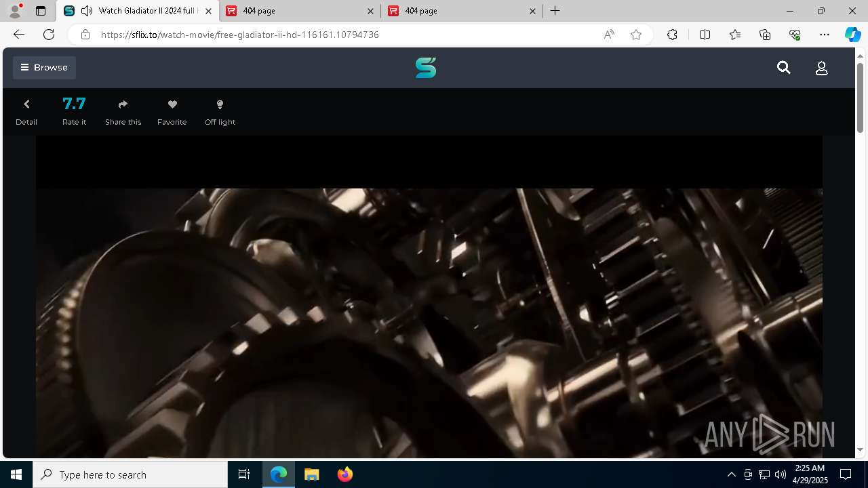Click page scrollbar down arrow
This screenshot has width=868, height=488.
pyautogui.click(x=861, y=449)
